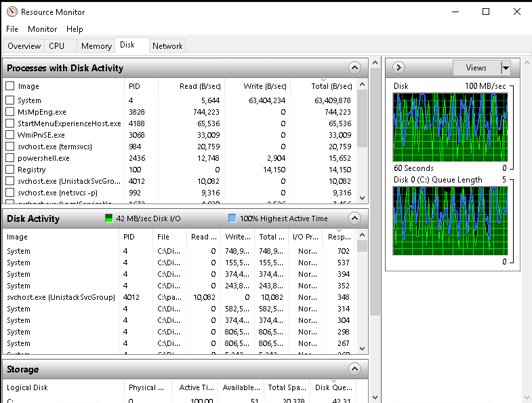Open the Monitor menu
Screen dimensions: 532x403
click(42, 29)
